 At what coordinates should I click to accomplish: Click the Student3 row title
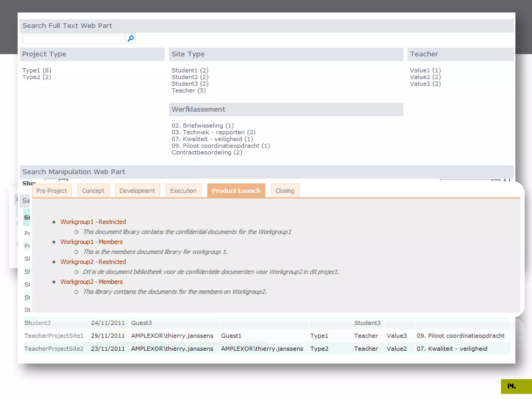point(37,323)
